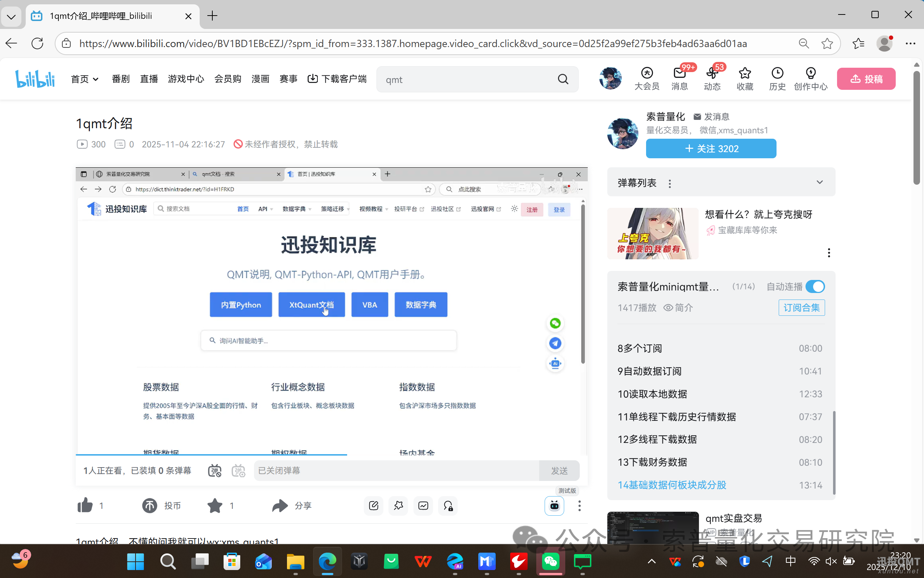Open 历史 watch history icon
924x578 pixels.
click(x=778, y=78)
